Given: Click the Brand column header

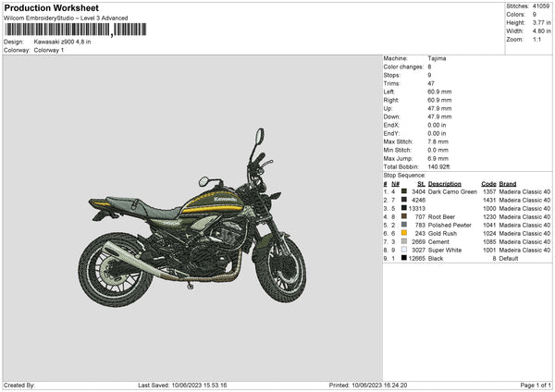Looking at the screenshot, I should click(508, 184).
